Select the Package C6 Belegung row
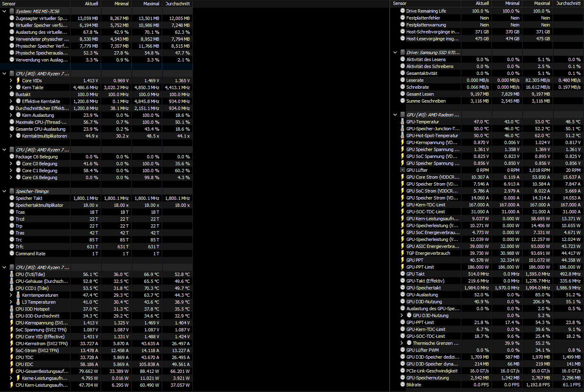Viewport: 584px width, 392px height. (x=96, y=157)
